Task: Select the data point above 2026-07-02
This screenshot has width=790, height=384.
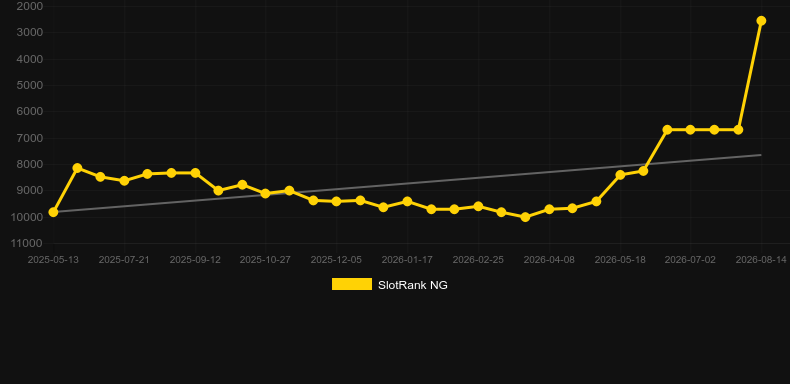Action: click(x=690, y=130)
